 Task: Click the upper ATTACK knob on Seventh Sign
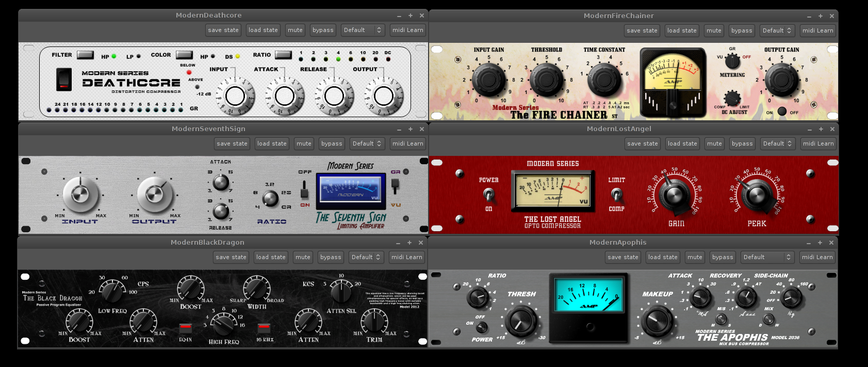[221, 182]
